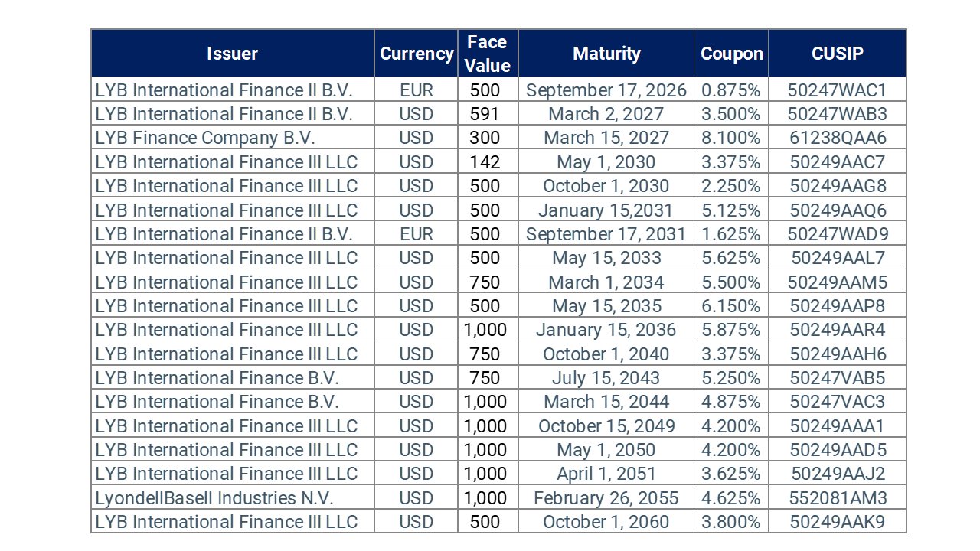Click the July 15, 2043 maturity cell
The width and height of the screenshot is (980, 551).
coord(606,378)
